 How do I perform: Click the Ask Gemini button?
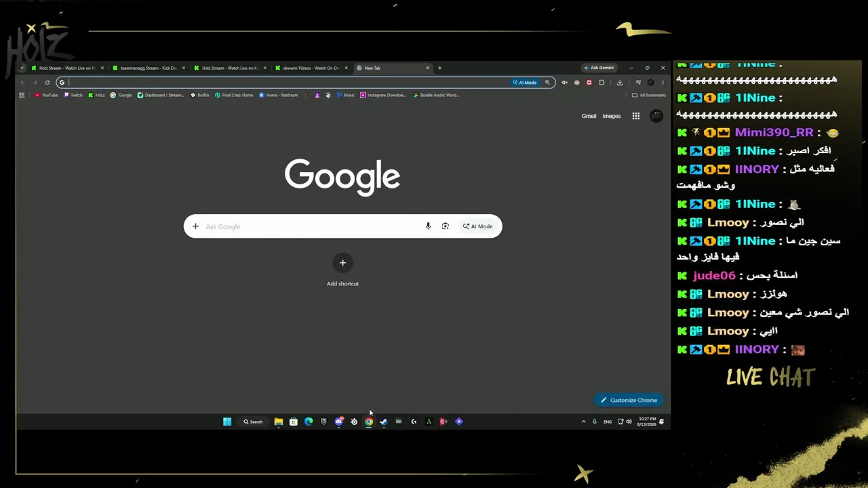599,68
